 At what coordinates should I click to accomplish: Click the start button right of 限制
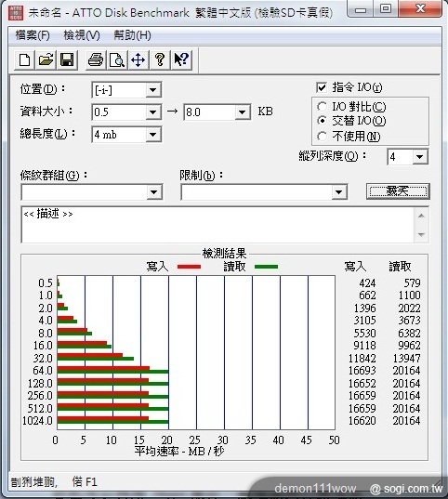[398, 191]
